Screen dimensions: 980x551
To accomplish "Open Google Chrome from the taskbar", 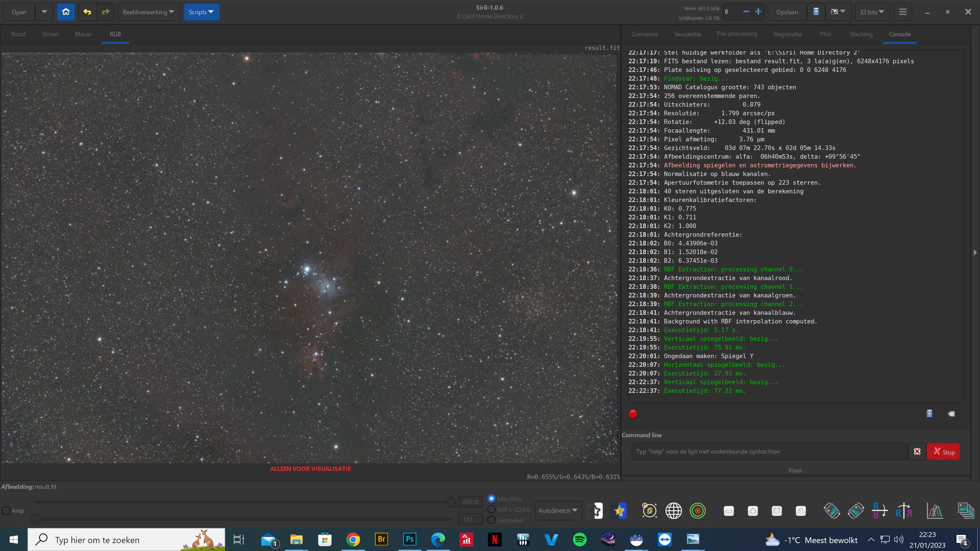I will click(353, 539).
